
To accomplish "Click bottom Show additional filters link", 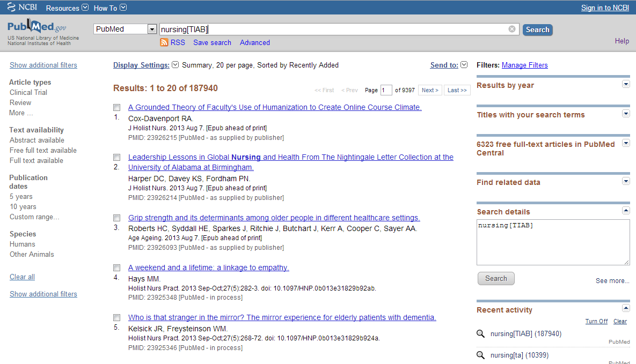I will coord(43,294).
